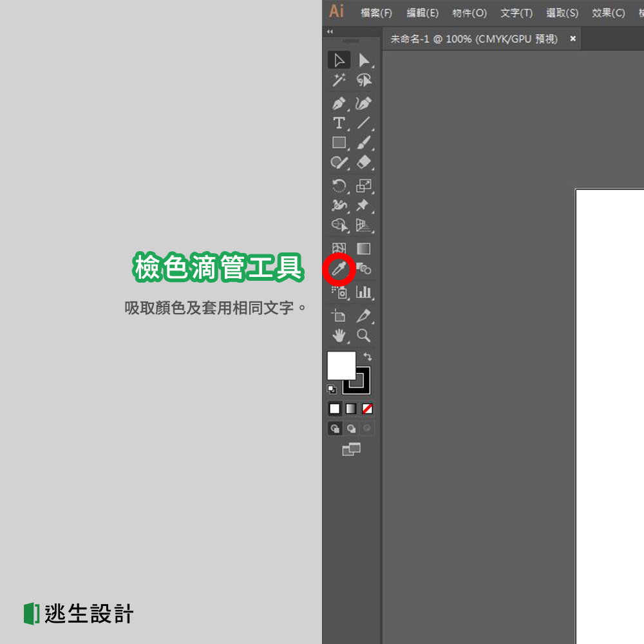644x644 pixels.
Task: Activate the Gradient tool
Action: coord(365,248)
